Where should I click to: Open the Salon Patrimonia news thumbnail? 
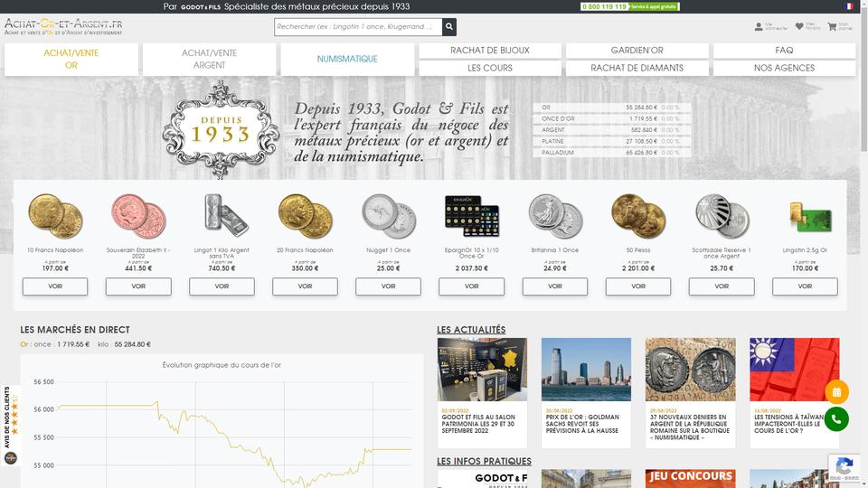pyautogui.click(x=482, y=369)
